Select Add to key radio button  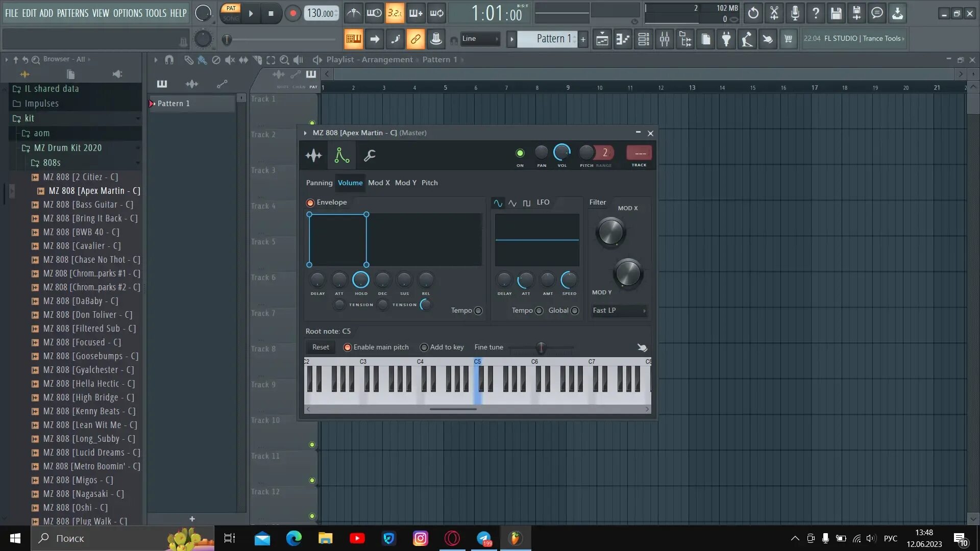pos(423,347)
